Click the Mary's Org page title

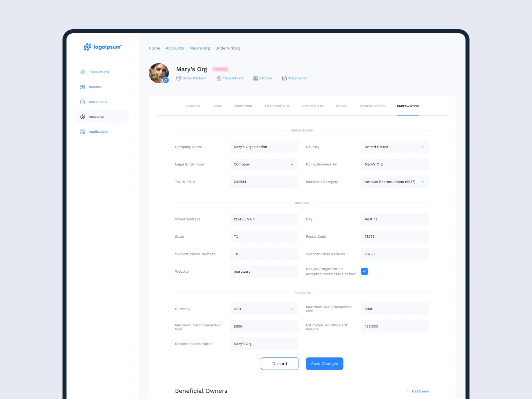point(192,69)
